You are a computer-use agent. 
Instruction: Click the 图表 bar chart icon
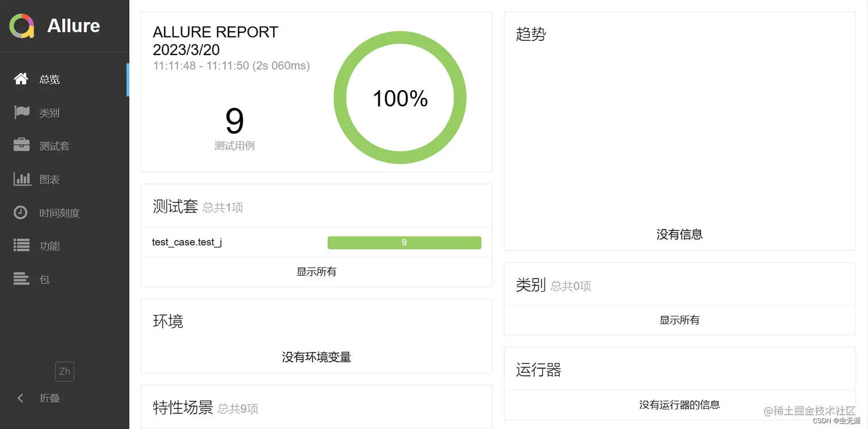21,179
